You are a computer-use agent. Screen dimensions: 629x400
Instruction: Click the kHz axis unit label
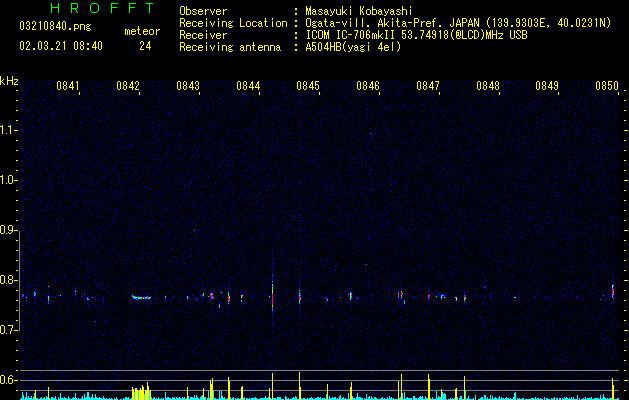[x=9, y=81]
